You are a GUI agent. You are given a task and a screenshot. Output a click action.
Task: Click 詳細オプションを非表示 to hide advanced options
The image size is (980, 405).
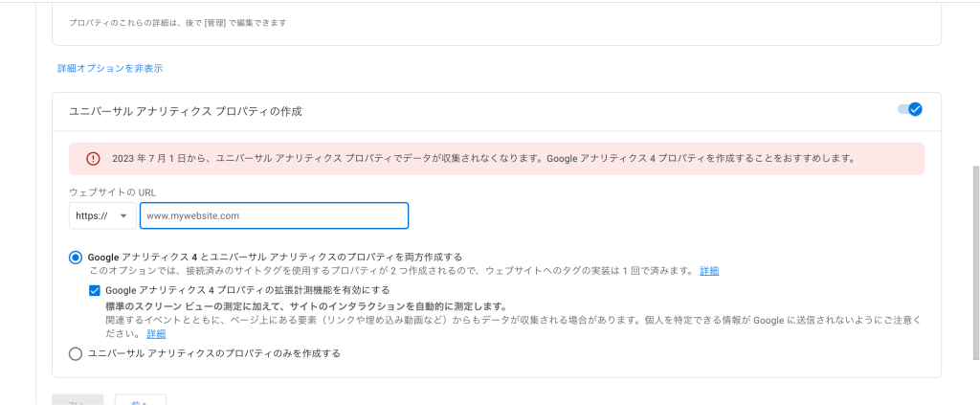pos(110,69)
